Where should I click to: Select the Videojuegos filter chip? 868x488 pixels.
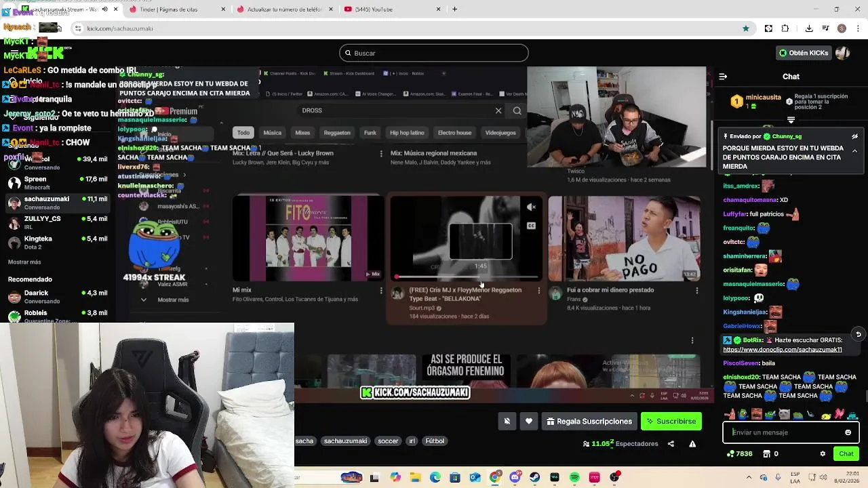(x=500, y=133)
